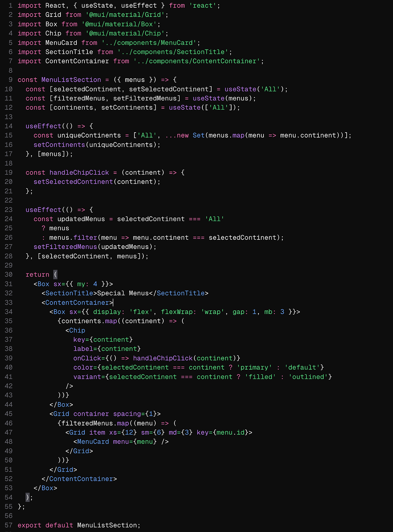Image resolution: width=393 pixels, height=532 pixels.
Task: Click setFilteredMenus in the line 11 destructuring
Action: tap(145, 98)
